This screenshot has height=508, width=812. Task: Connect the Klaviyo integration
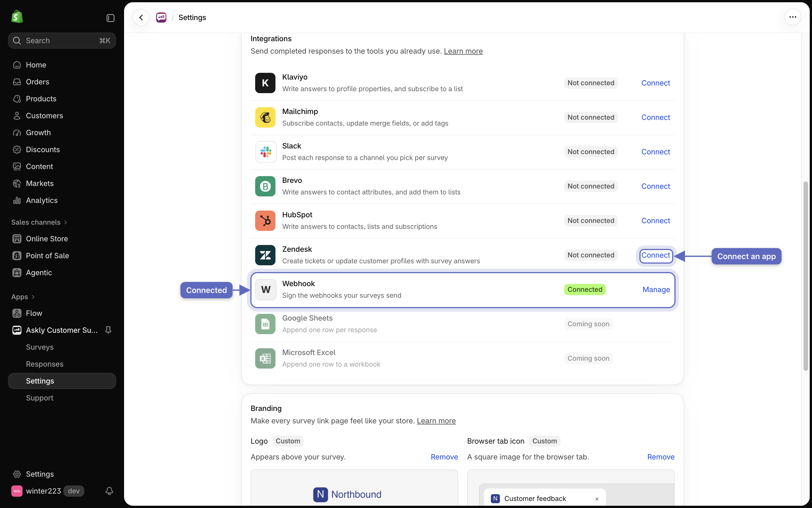point(655,83)
